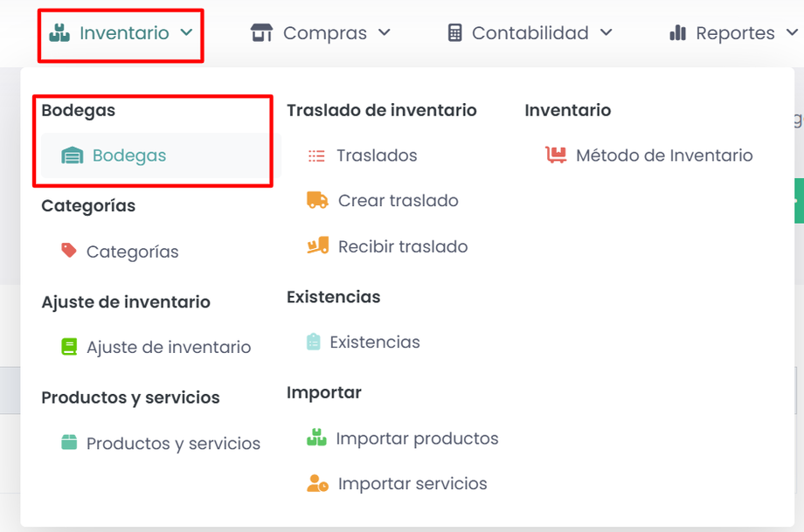This screenshot has height=532, width=804.
Task: Select Bodegas menu entry
Action: [129, 156]
